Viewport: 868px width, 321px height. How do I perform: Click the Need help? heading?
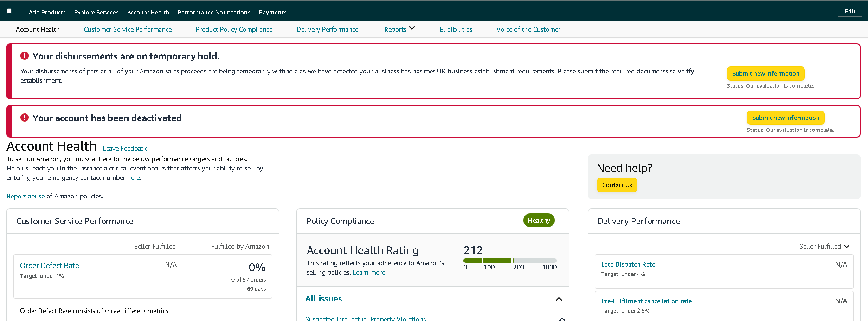pos(624,168)
